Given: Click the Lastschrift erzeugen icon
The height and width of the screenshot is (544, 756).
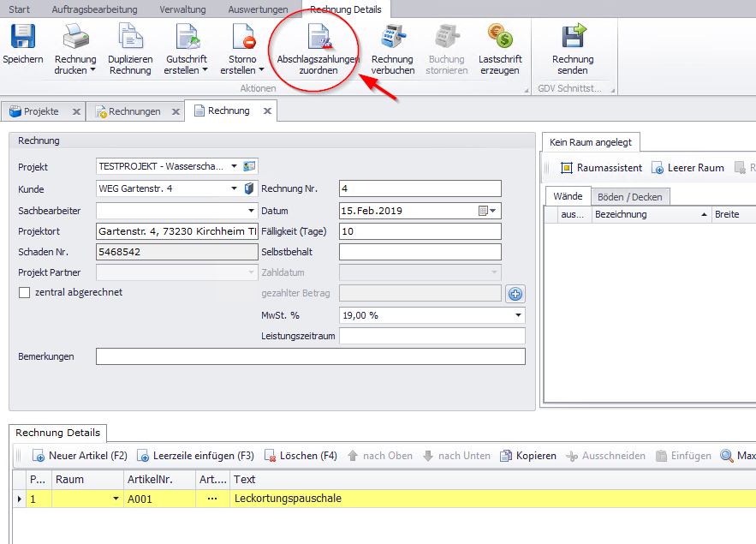Looking at the screenshot, I should 499,39.
